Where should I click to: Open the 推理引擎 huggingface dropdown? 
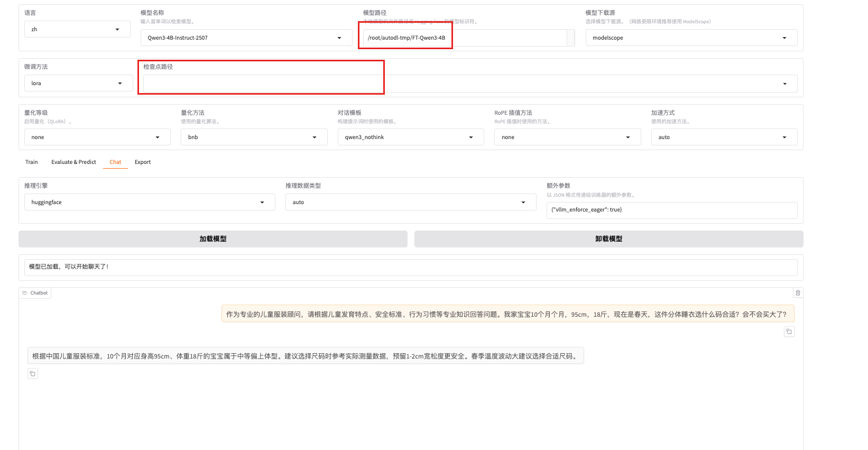click(x=150, y=202)
